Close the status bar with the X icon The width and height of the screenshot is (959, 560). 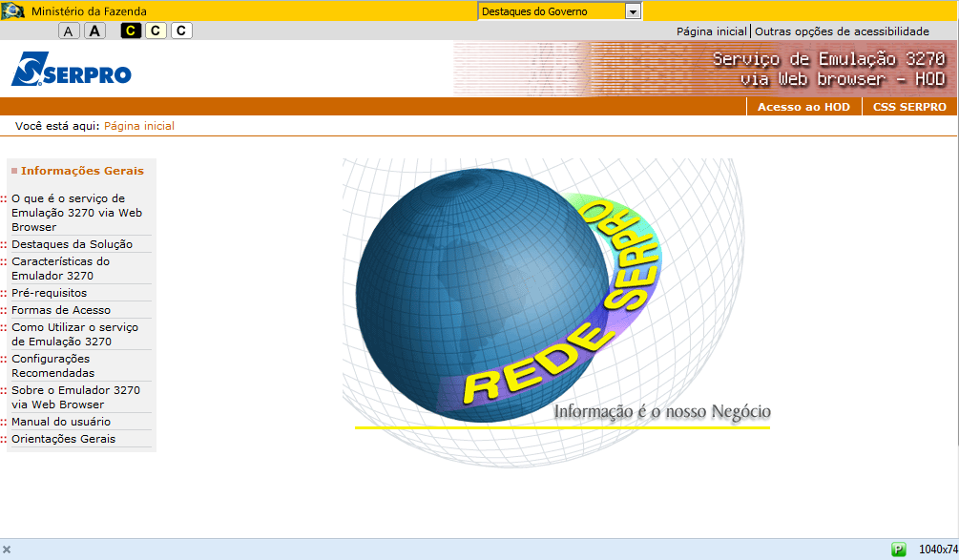(7, 550)
